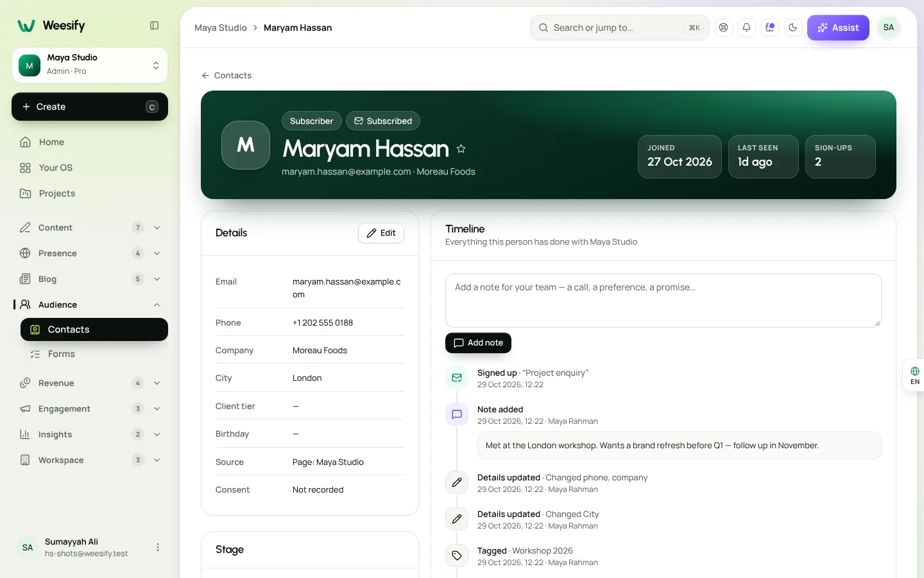Click the Consent value Not recorded
Image resolution: width=924 pixels, height=578 pixels.
(x=318, y=489)
